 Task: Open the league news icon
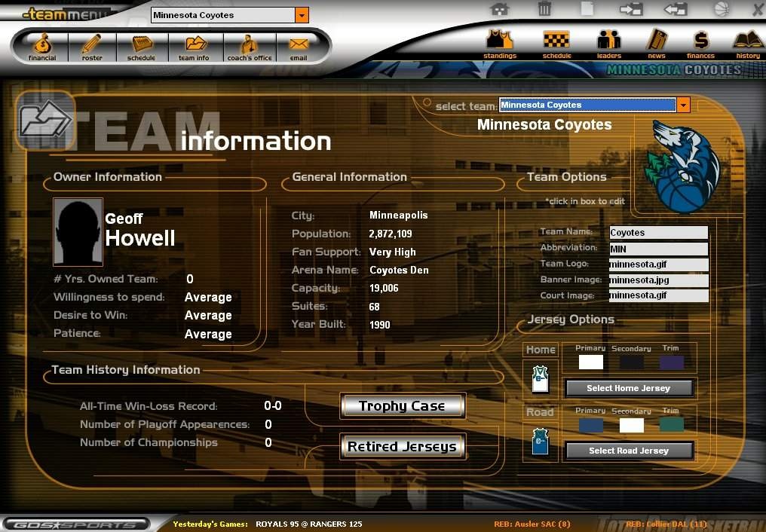(x=657, y=42)
